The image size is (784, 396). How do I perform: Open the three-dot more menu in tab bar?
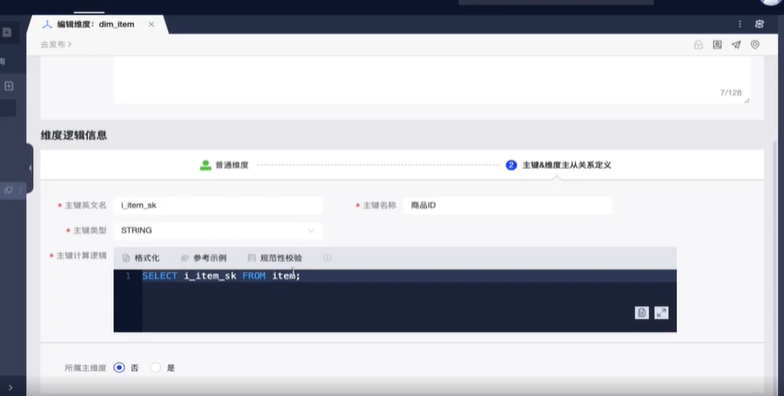click(x=740, y=24)
